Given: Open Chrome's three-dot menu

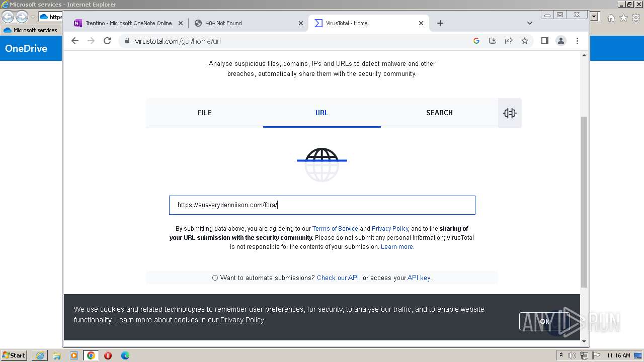Looking at the screenshot, I should tap(577, 41).
